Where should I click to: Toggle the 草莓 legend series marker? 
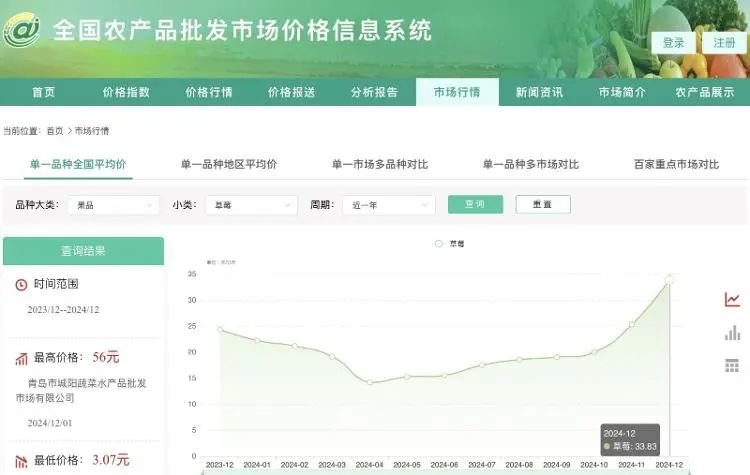[x=438, y=244]
